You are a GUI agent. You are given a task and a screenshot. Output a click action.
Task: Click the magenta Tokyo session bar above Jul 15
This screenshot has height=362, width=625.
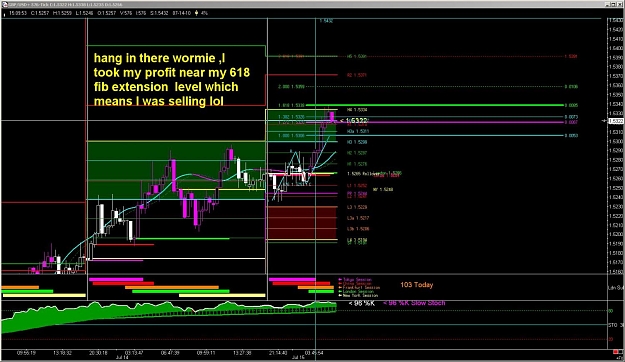(x=292, y=279)
